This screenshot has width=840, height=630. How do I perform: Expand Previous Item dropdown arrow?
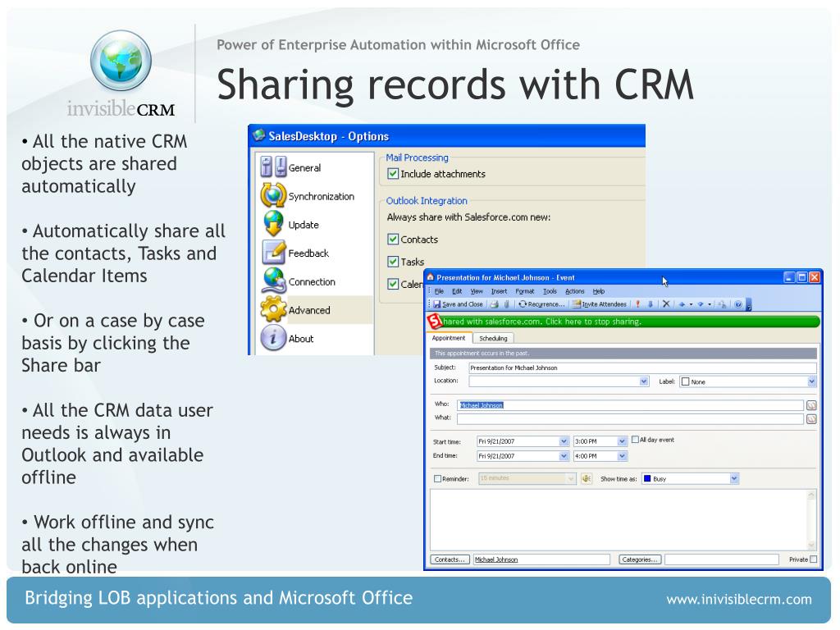[x=691, y=304]
